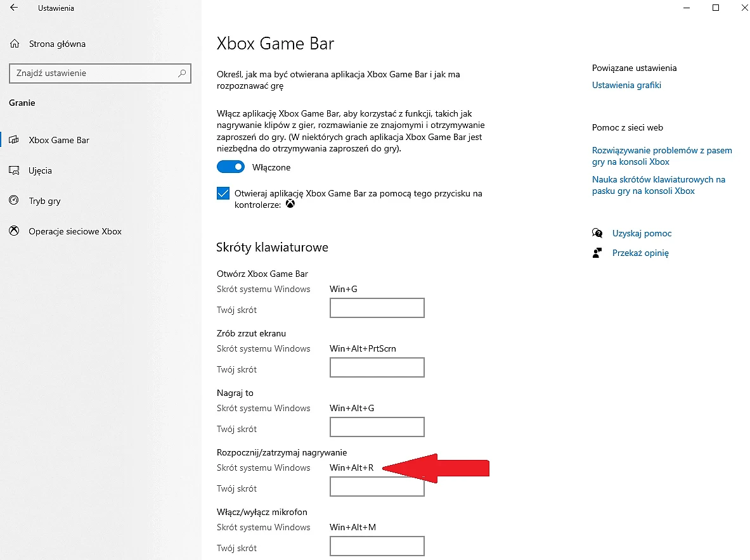Screen dimensions: 750x560
Task: Click the Ujęcia capture icon
Action: click(15, 170)
